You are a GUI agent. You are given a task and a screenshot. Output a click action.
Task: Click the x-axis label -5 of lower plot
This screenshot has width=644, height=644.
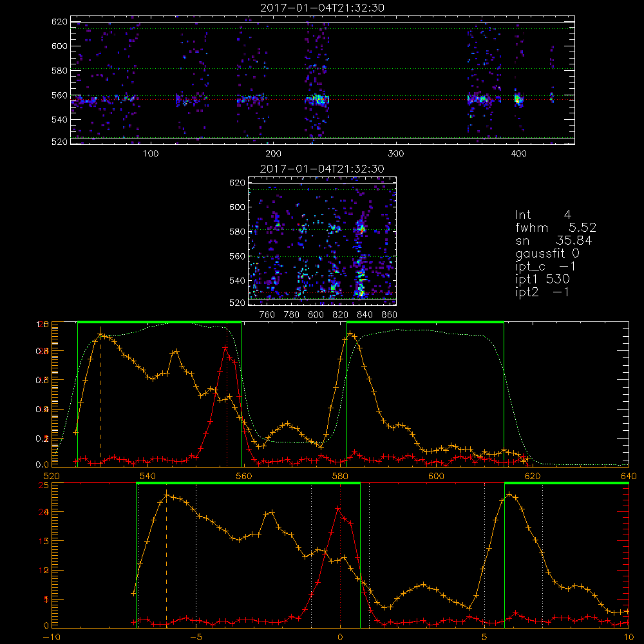tap(196, 638)
